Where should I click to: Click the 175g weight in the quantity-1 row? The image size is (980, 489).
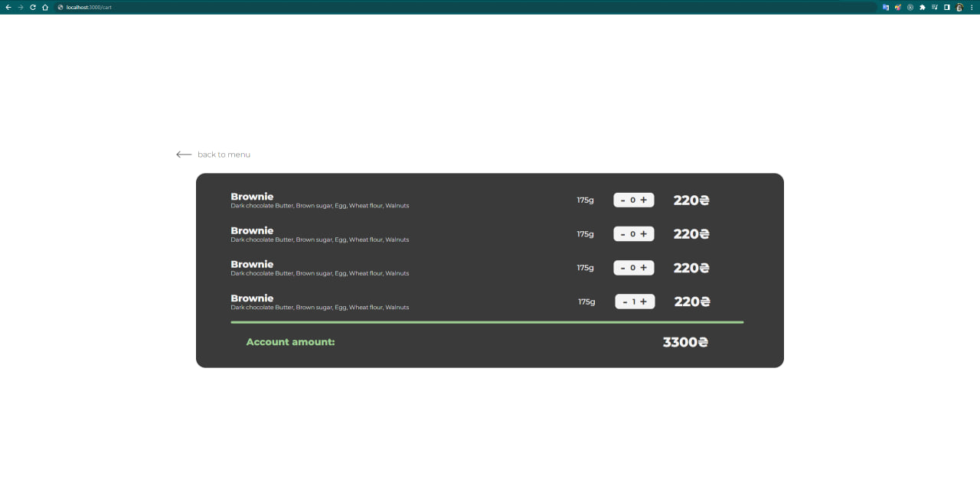click(x=586, y=302)
